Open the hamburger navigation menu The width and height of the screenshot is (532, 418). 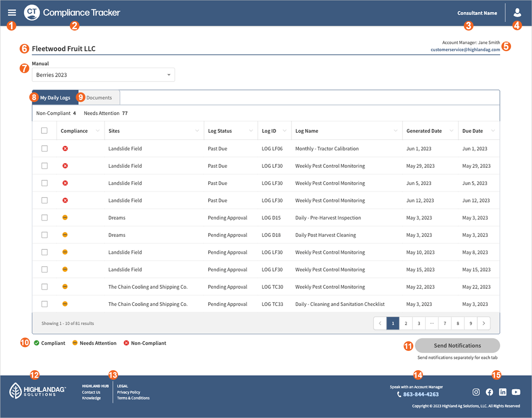click(12, 12)
